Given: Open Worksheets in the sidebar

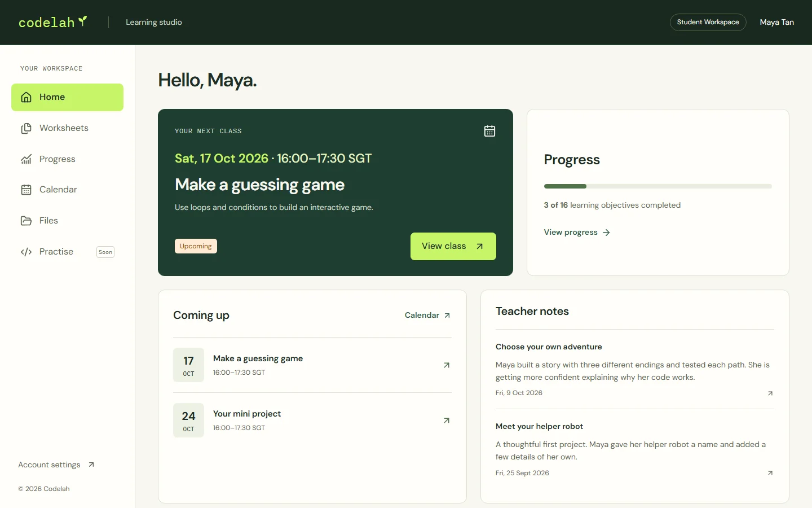Looking at the screenshot, I should click(67, 128).
